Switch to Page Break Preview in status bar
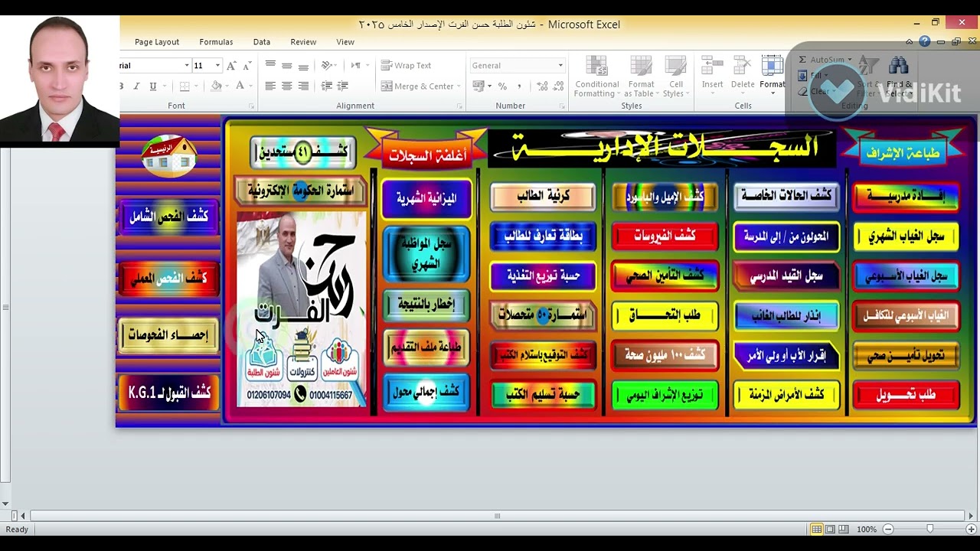Viewport: 980px width, 551px height. 843,530
